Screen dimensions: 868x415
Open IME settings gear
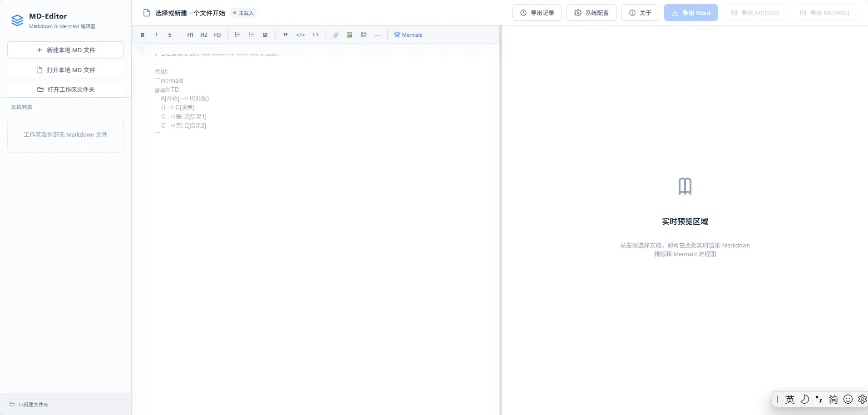click(x=862, y=399)
